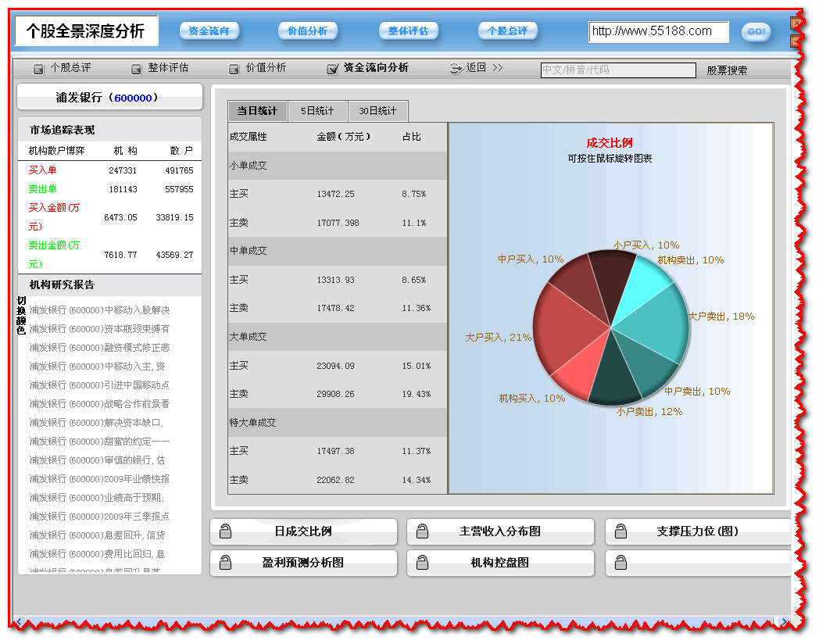
Task: Click the 资金流向 blue pill button
Action: [x=209, y=31]
